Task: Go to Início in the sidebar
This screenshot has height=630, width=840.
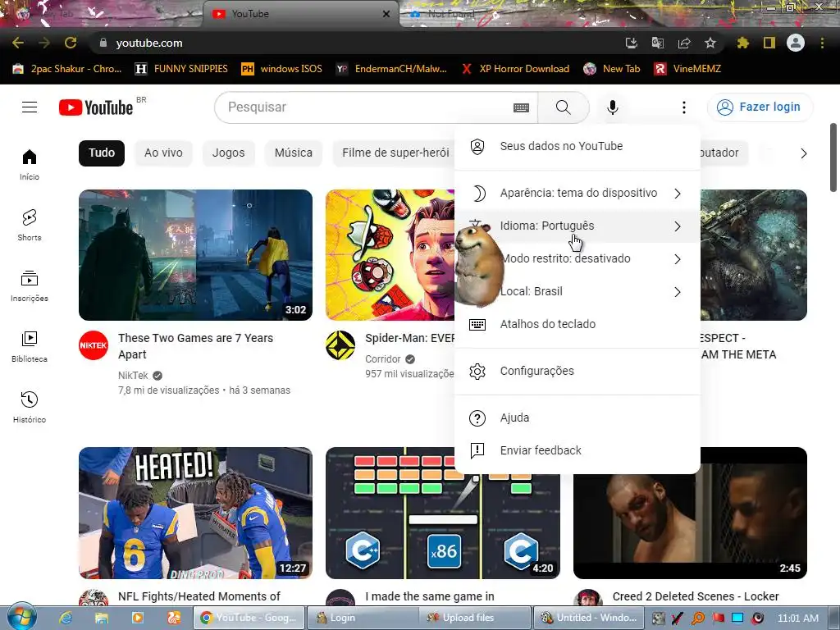Action: tap(30, 164)
